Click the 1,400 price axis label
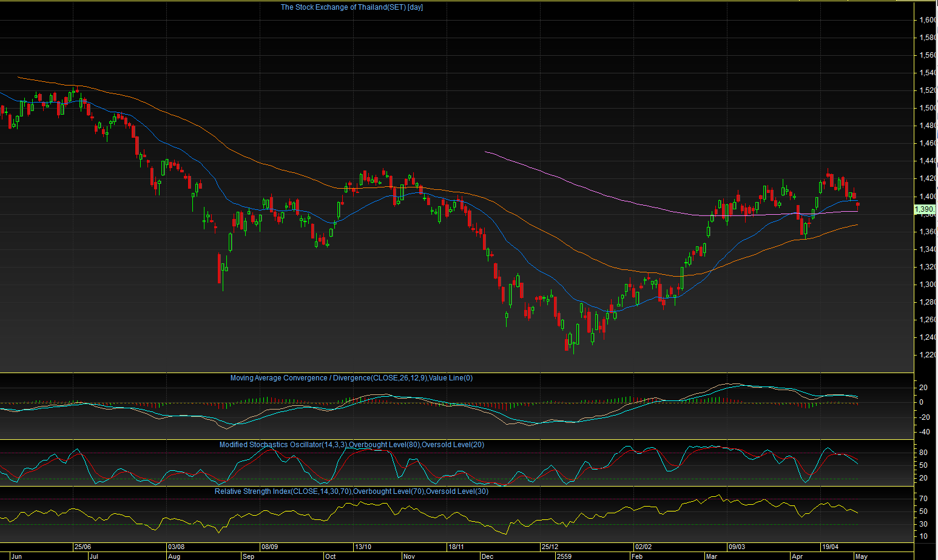 pos(928,197)
